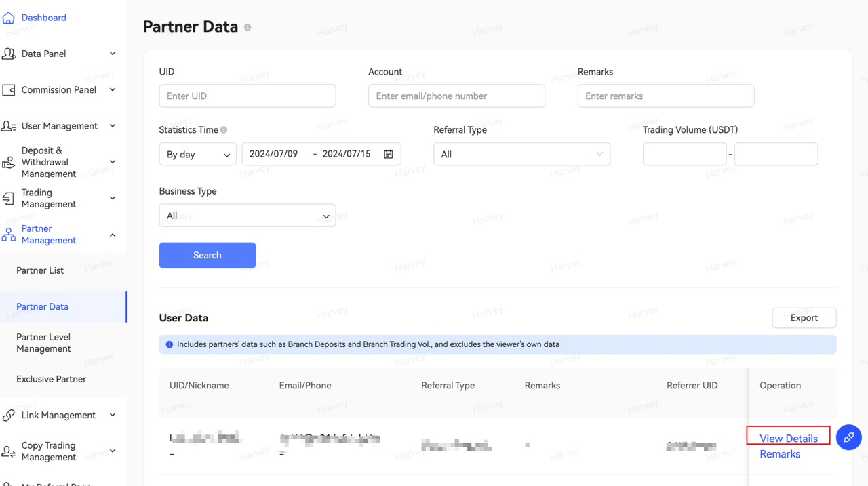The image size is (868, 486).
Task: Click the User Management icon
Action: pyautogui.click(x=9, y=126)
